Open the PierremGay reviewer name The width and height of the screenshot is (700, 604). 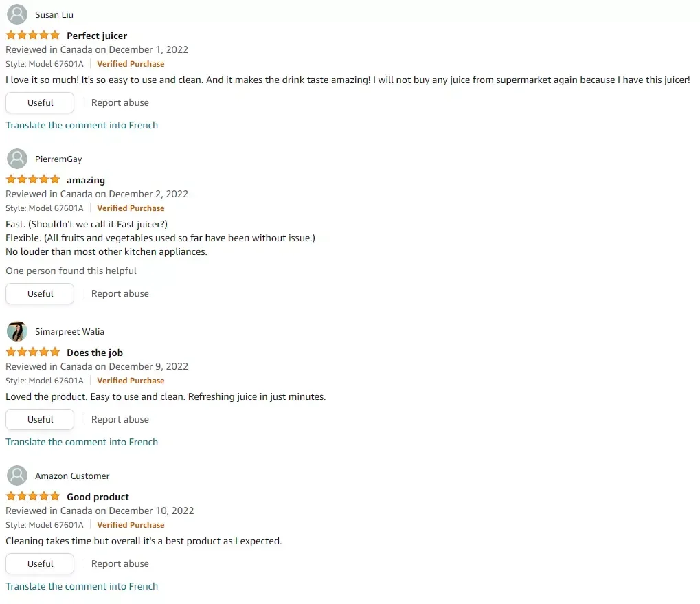coord(58,159)
